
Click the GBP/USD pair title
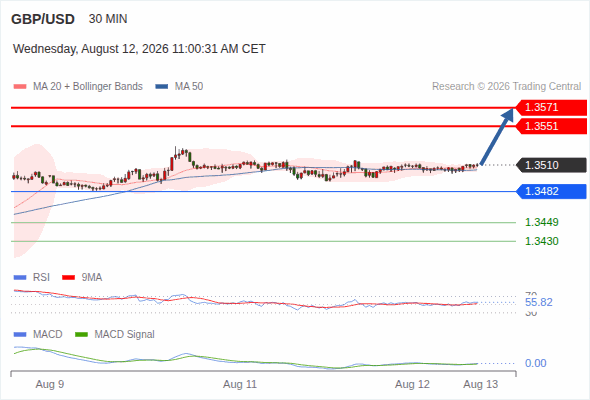tap(43, 19)
